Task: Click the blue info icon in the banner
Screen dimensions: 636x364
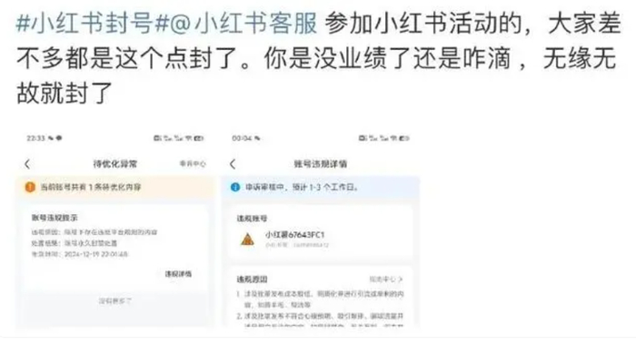Action: coord(234,187)
